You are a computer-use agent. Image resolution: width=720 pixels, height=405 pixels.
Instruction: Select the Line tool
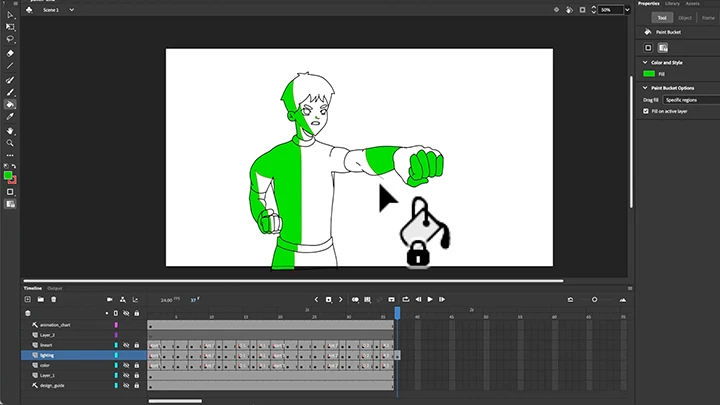10,66
